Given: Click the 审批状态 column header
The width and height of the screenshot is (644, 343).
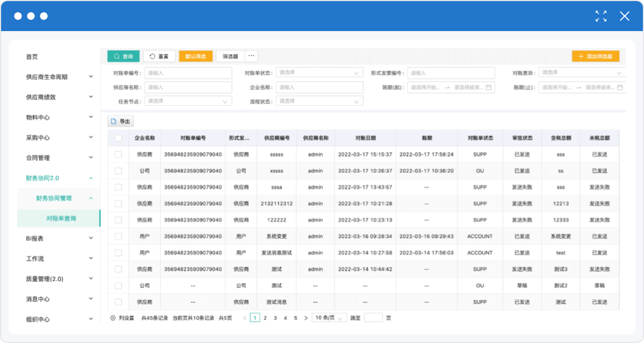Looking at the screenshot, I should point(522,138).
